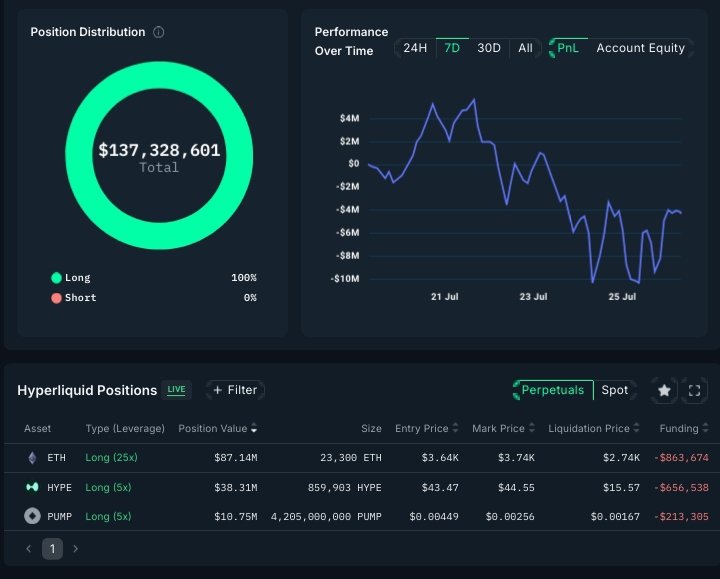Sort by Funding column
The image size is (720, 579).
tap(684, 429)
